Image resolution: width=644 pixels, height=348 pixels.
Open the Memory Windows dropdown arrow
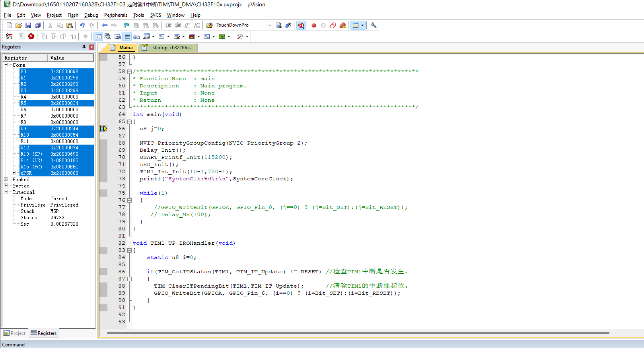click(168, 37)
